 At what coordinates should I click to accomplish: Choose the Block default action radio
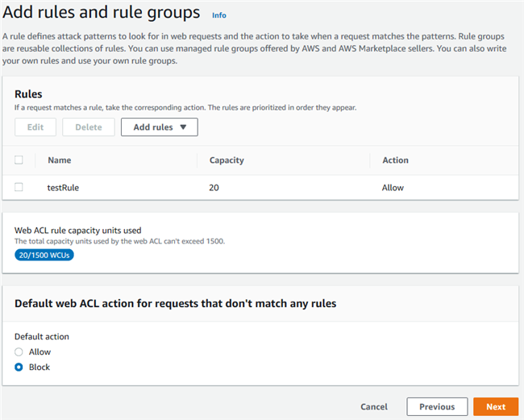coord(19,368)
